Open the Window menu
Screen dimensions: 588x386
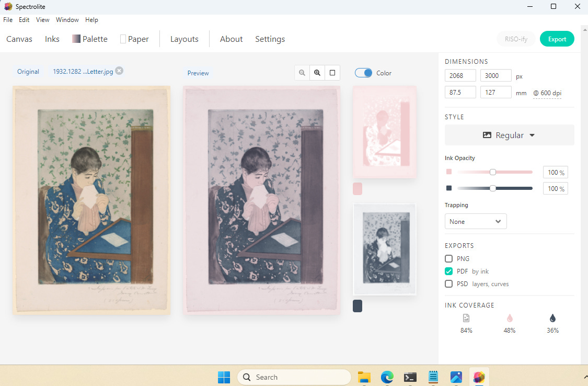67,19
